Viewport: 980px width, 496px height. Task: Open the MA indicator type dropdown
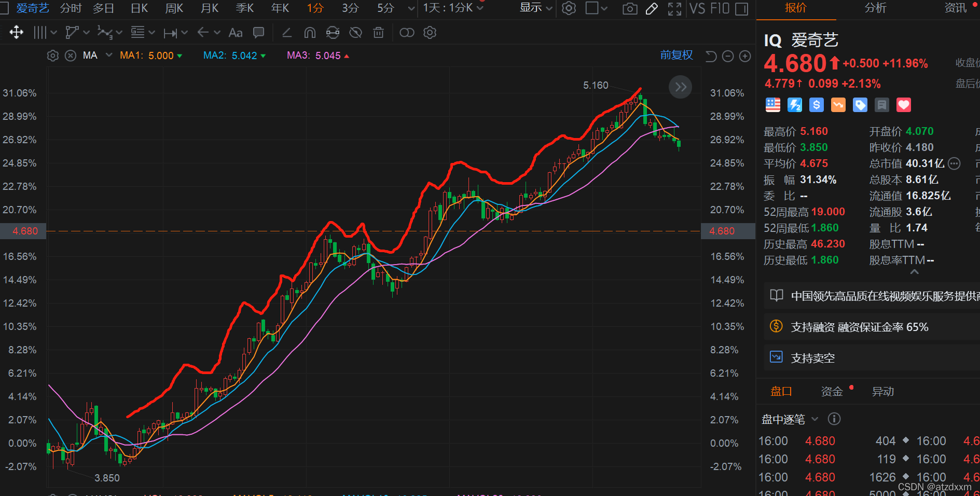click(x=109, y=55)
